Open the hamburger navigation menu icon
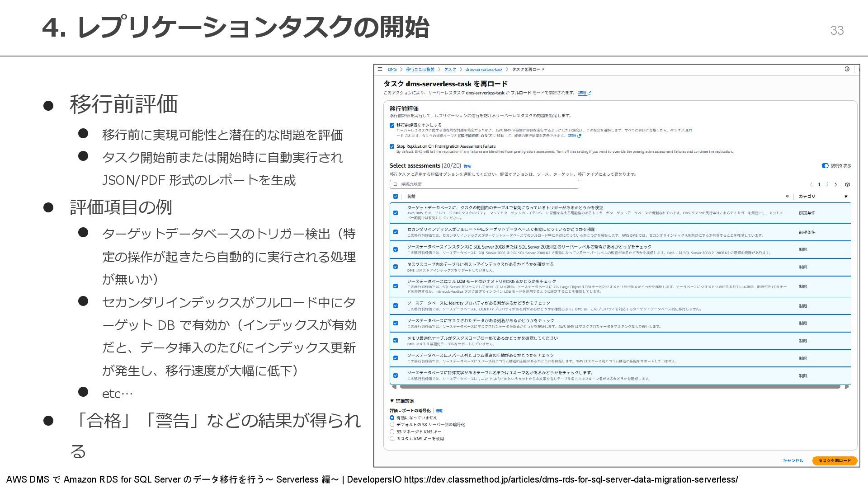This screenshot has width=868, height=488. [380, 69]
